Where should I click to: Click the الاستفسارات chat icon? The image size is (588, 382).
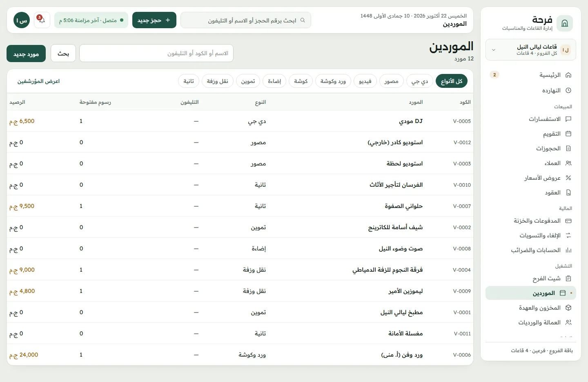click(x=568, y=119)
